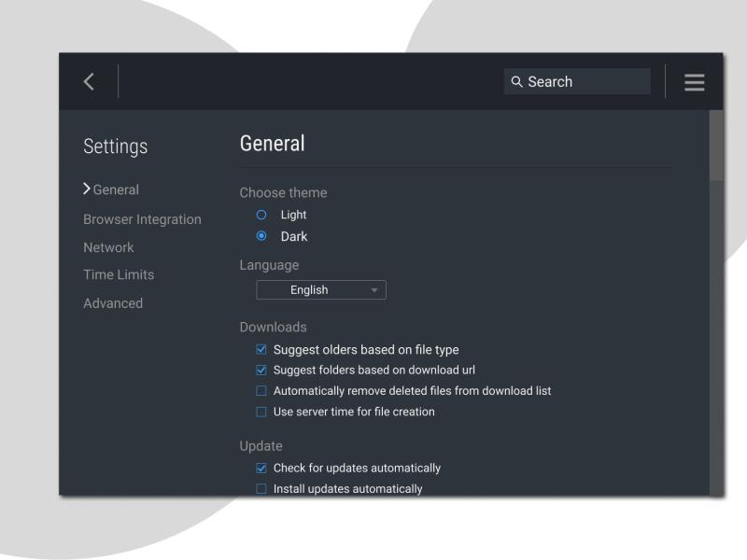Open the hamburger menu

point(694,82)
